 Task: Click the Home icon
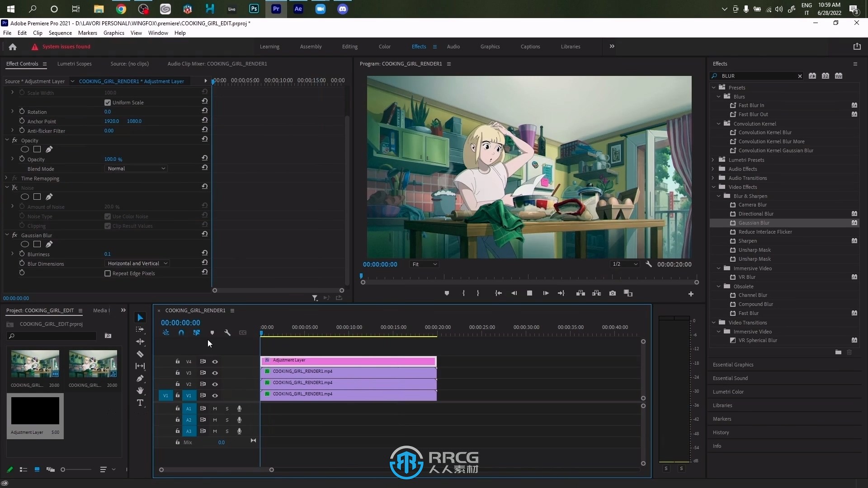[x=13, y=47]
